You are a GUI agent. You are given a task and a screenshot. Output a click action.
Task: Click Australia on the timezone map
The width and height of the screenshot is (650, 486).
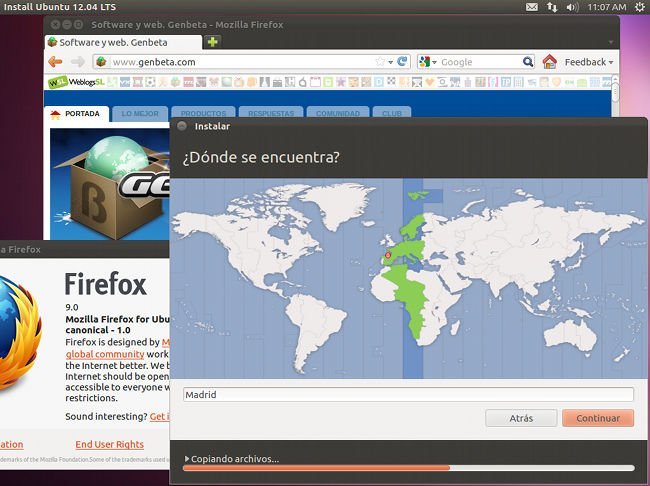click(572, 336)
